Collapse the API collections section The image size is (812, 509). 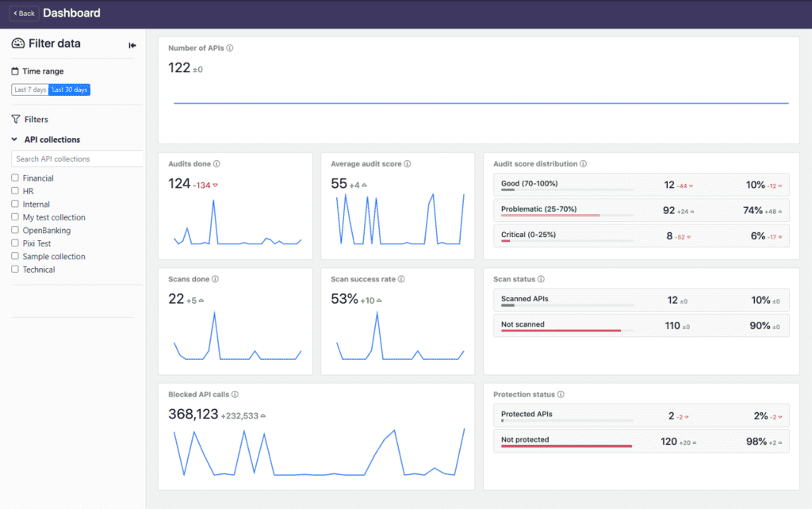pos(13,140)
